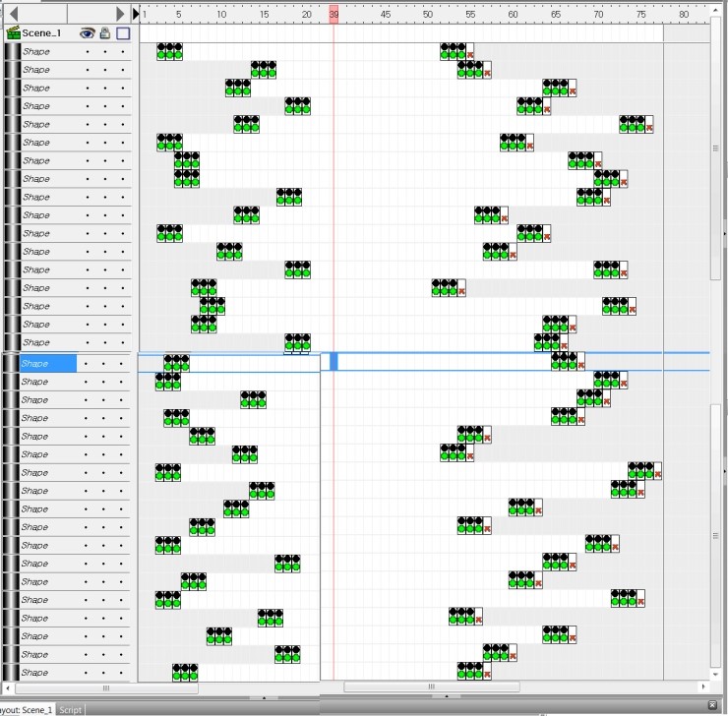
Task: Click the black playhead start marker at frame 1
Action: pyautogui.click(x=136, y=14)
